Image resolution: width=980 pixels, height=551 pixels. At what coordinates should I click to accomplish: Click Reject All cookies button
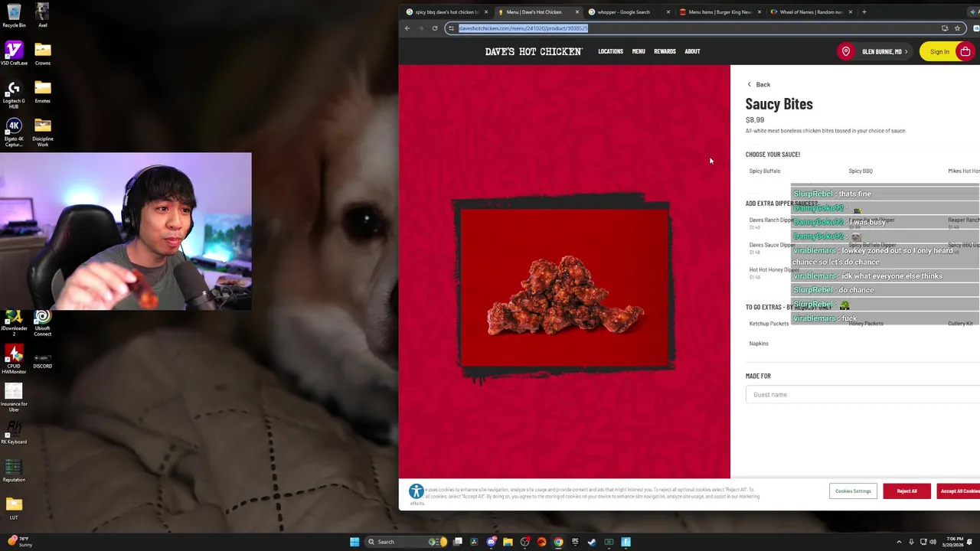[x=906, y=491]
